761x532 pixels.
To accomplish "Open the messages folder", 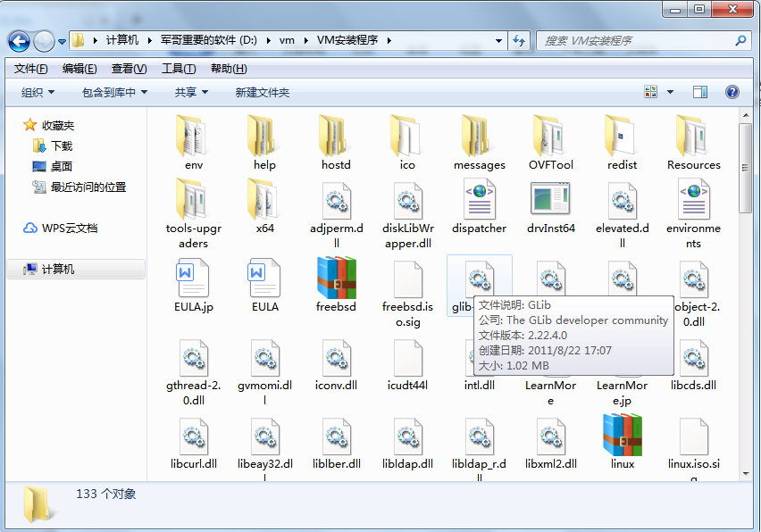I will pyautogui.click(x=479, y=142).
